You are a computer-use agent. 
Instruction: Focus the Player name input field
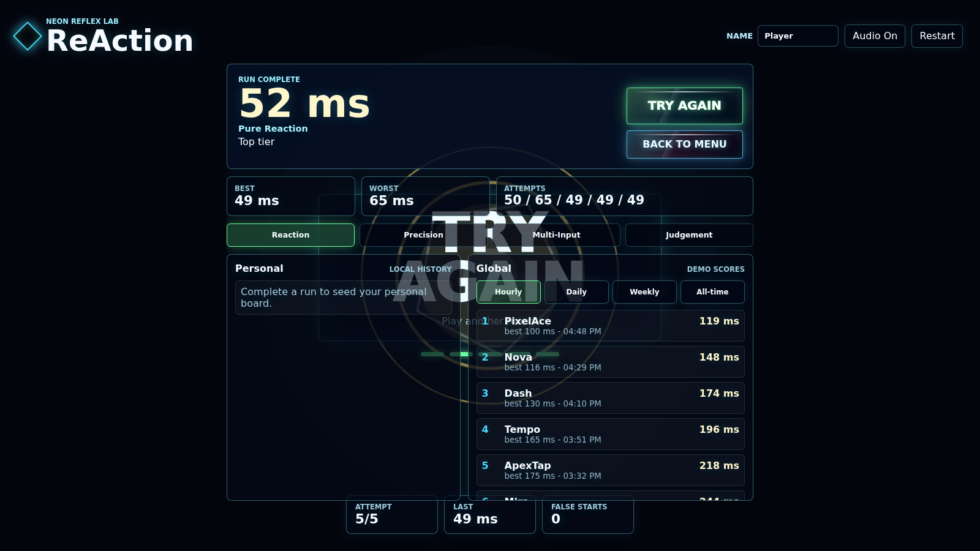[x=797, y=36]
